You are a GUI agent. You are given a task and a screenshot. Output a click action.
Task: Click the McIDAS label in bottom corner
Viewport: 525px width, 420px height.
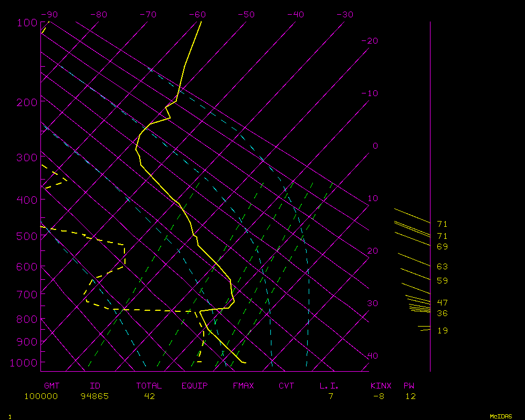(501, 416)
